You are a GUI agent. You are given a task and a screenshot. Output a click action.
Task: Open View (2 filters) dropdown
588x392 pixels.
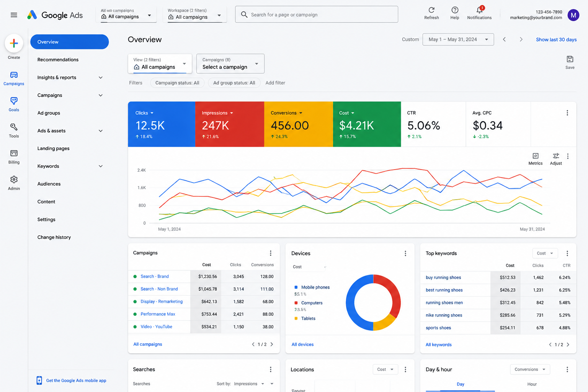160,64
